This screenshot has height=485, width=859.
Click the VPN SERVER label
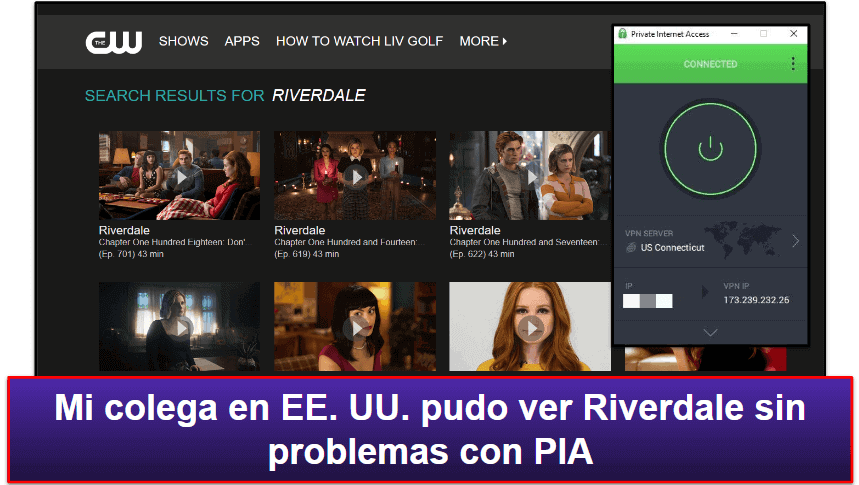pos(649,233)
